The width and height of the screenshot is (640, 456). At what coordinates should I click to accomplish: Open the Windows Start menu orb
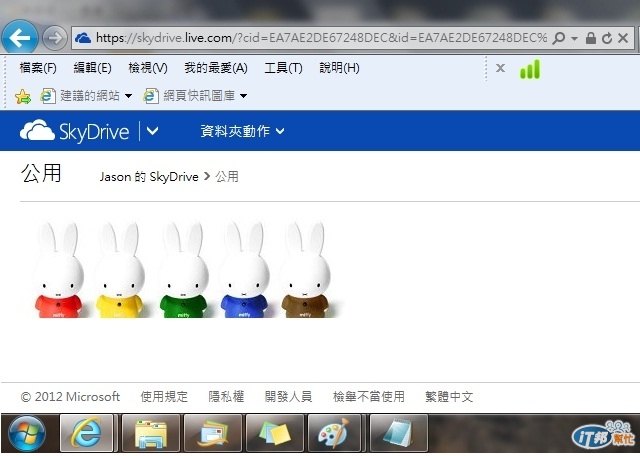coord(27,434)
